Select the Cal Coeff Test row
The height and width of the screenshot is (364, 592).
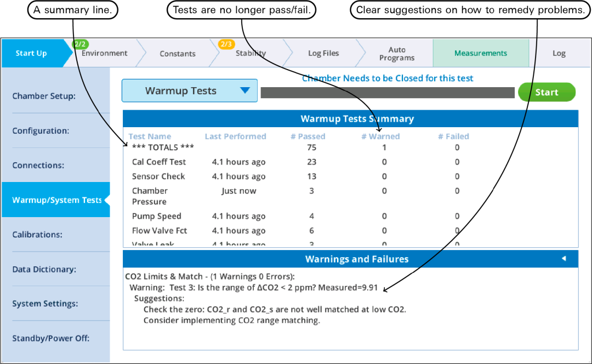tap(350, 162)
